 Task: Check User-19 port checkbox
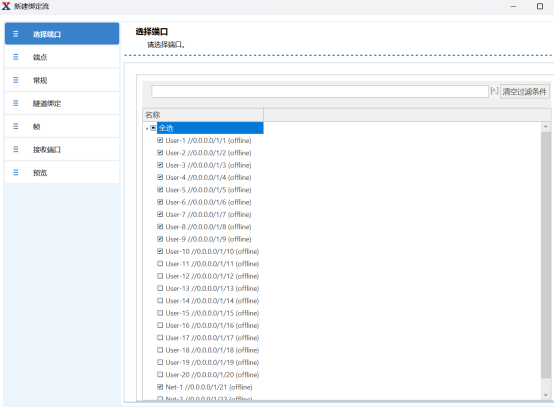pyautogui.click(x=160, y=362)
